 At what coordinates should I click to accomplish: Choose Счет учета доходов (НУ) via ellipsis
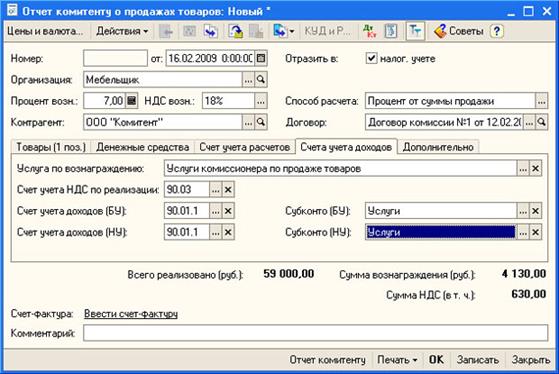[x=215, y=232]
